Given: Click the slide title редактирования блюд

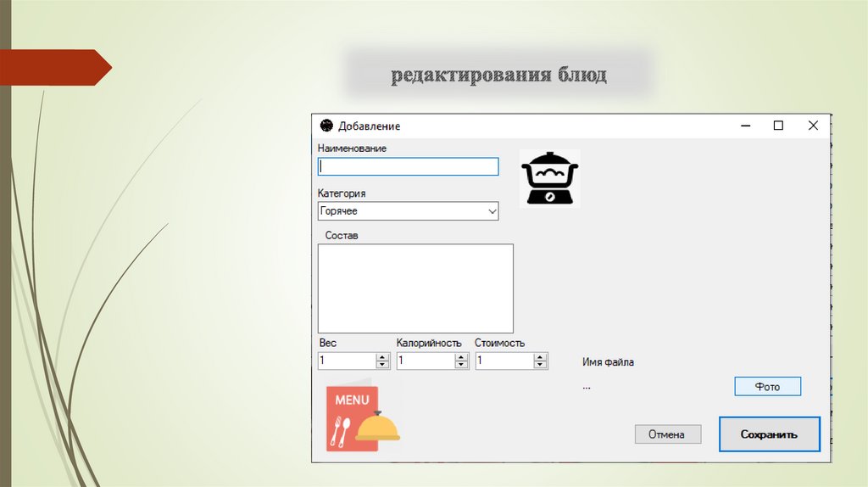Looking at the screenshot, I should pyautogui.click(x=498, y=75).
